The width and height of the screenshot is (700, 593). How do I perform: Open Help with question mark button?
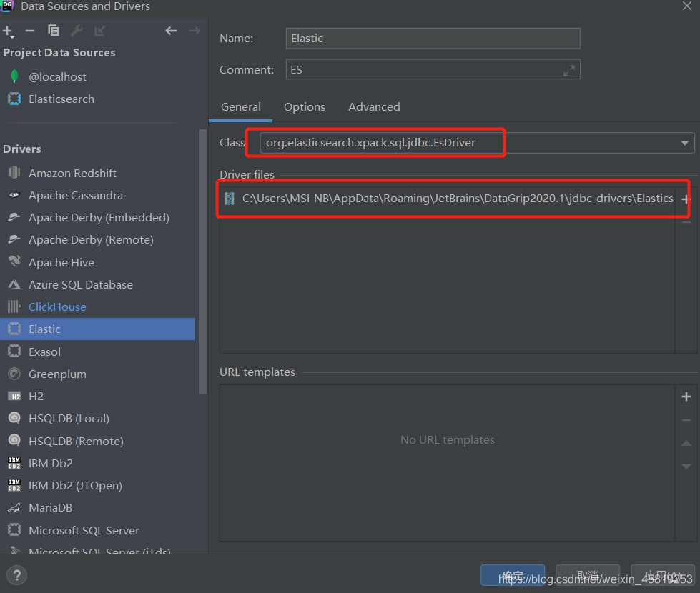pyautogui.click(x=17, y=576)
